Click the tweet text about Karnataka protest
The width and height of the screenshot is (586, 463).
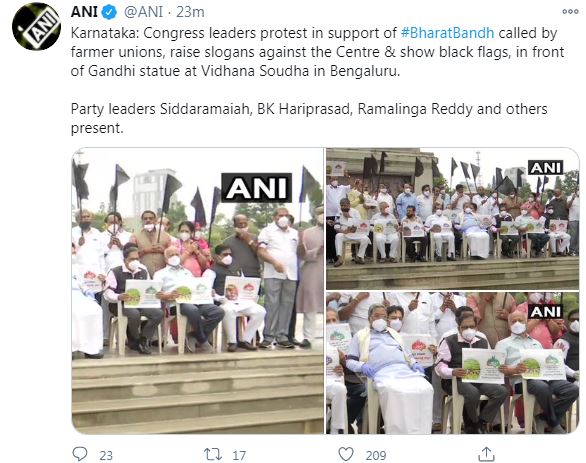[x=317, y=52]
